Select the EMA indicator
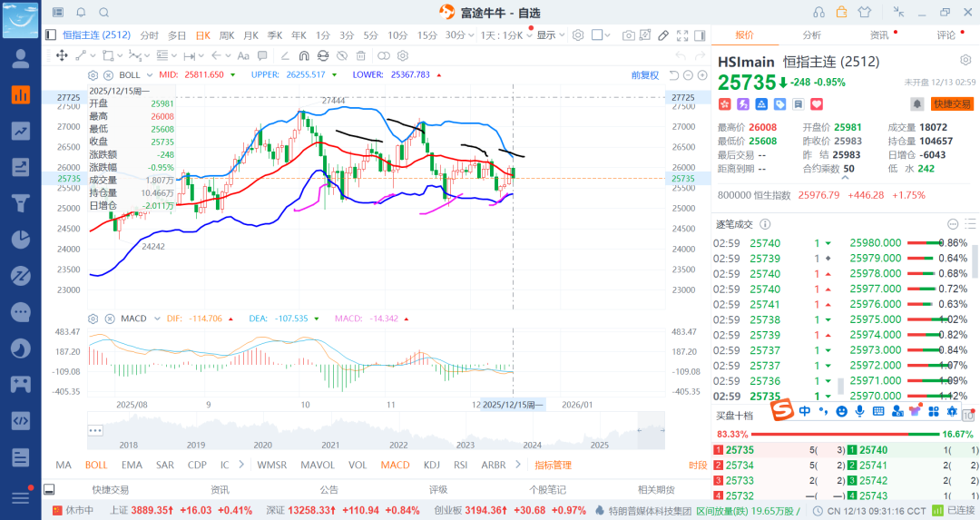Viewport: 980px width, 520px height. (x=132, y=465)
